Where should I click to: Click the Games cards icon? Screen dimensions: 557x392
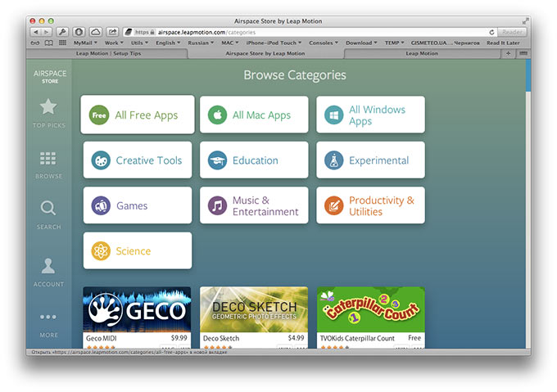point(101,205)
